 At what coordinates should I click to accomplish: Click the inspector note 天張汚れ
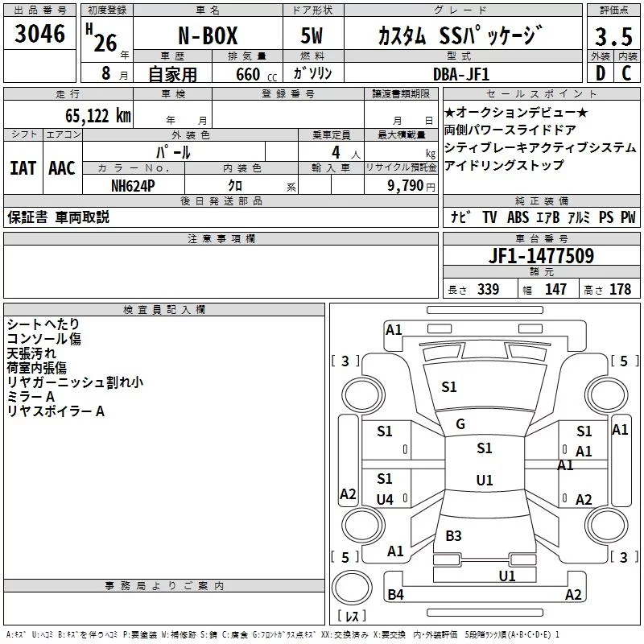pyautogui.click(x=31, y=353)
